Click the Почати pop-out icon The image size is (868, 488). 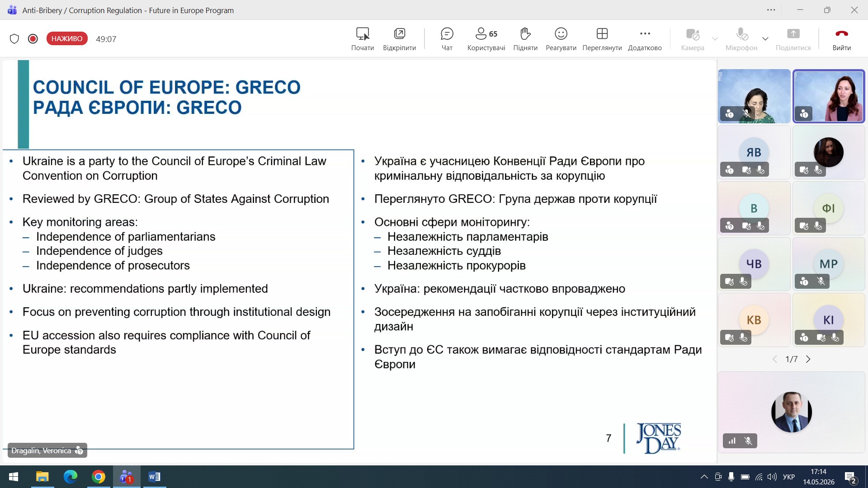pos(363,39)
